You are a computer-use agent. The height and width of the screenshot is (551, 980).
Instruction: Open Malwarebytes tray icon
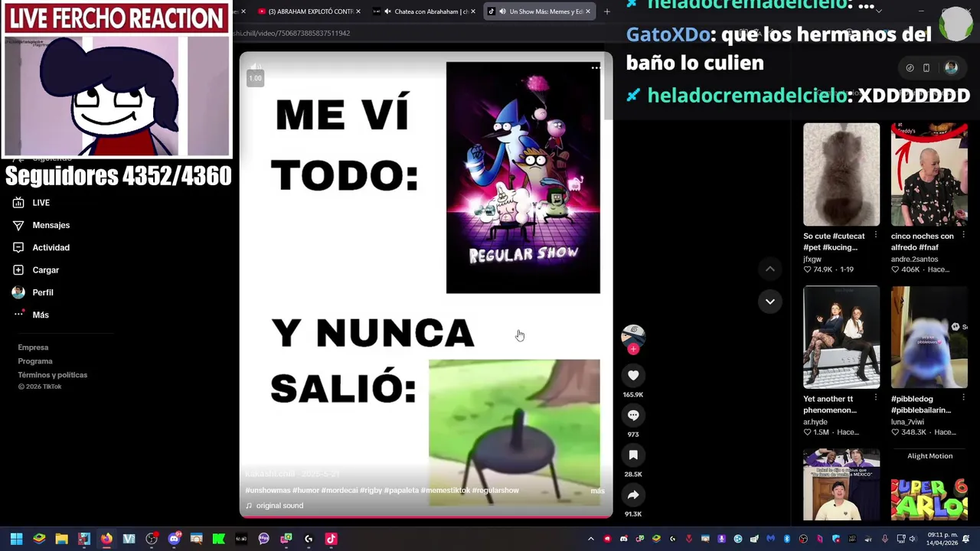click(770, 539)
